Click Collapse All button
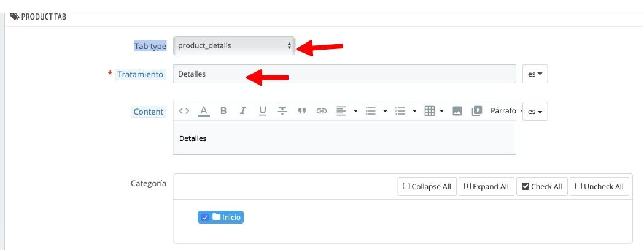This screenshot has height=250, width=644. point(427,186)
